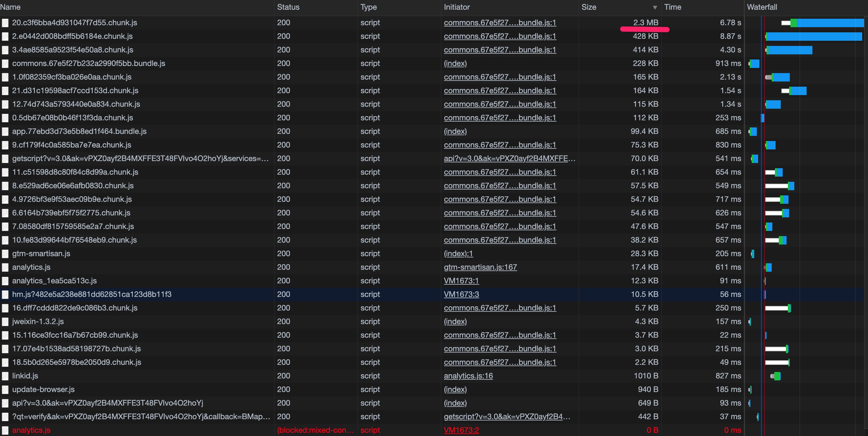
Task: Select request 16.dff7cddd822de9c086b3.chunk.js
Action: 75,308
